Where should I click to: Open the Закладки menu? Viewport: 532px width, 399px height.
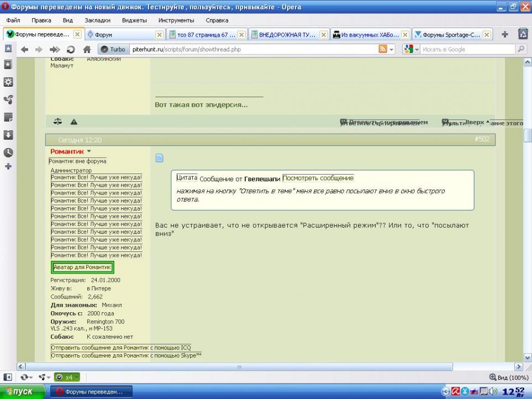97,20
